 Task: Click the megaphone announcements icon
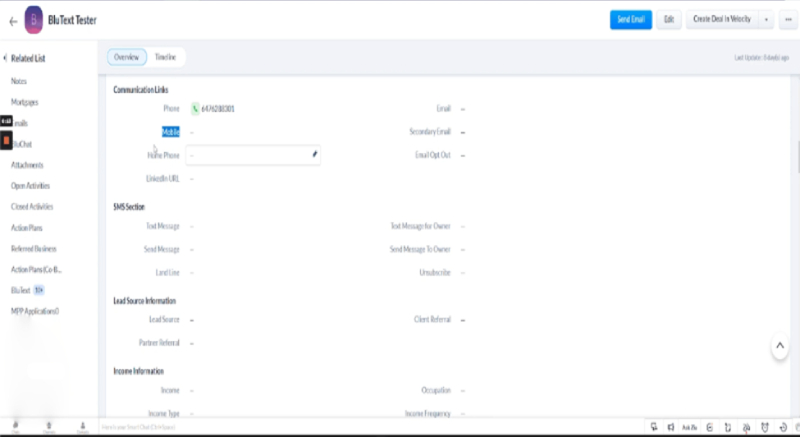[671, 427]
